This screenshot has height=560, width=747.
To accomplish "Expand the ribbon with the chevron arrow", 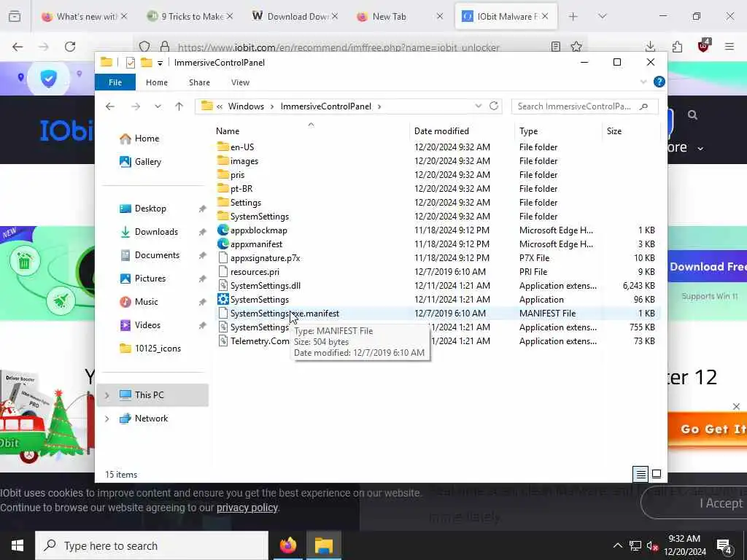I will click(x=643, y=82).
